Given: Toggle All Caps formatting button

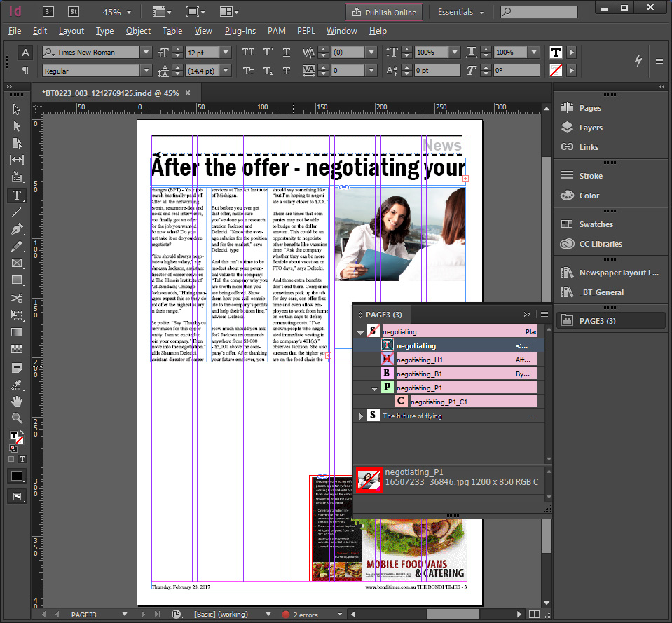Looking at the screenshot, I should [248, 53].
